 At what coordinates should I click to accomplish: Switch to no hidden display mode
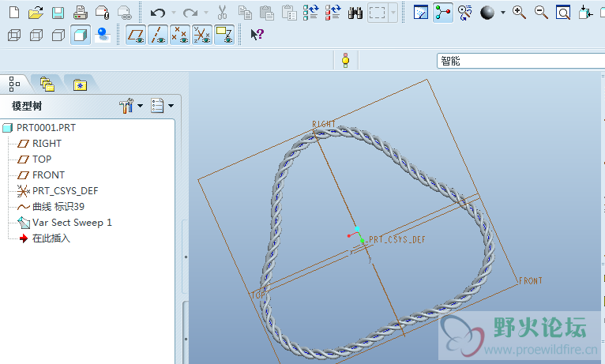[x=58, y=36]
